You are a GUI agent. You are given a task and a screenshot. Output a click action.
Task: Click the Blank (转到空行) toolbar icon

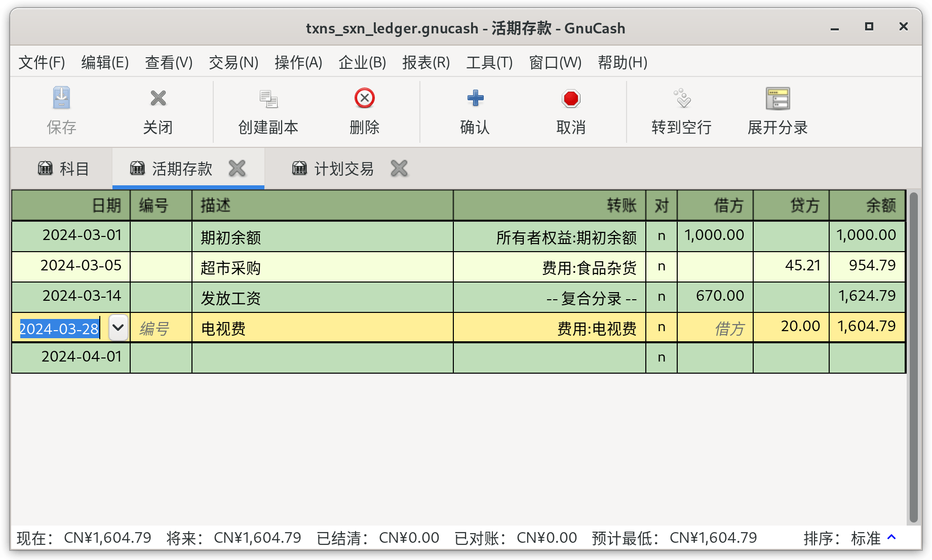tap(682, 98)
